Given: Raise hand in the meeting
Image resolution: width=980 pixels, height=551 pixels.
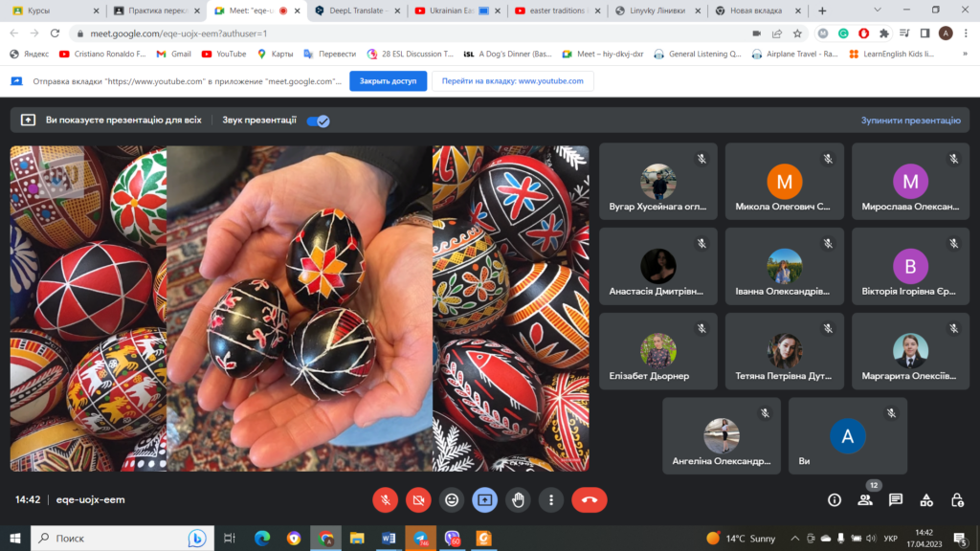Looking at the screenshot, I should tap(518, 499).
